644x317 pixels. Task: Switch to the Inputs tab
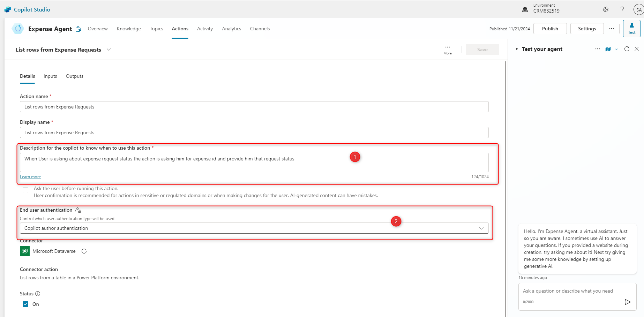(50, 76)
